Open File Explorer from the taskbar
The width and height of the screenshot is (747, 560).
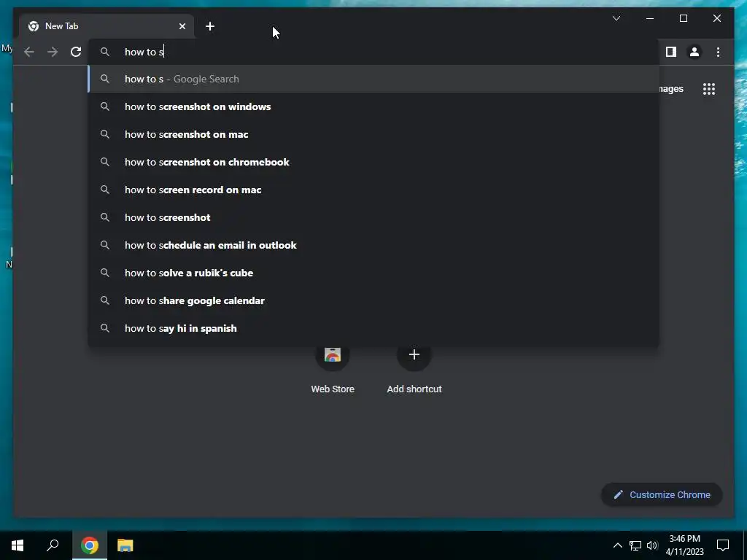(125, 545)
